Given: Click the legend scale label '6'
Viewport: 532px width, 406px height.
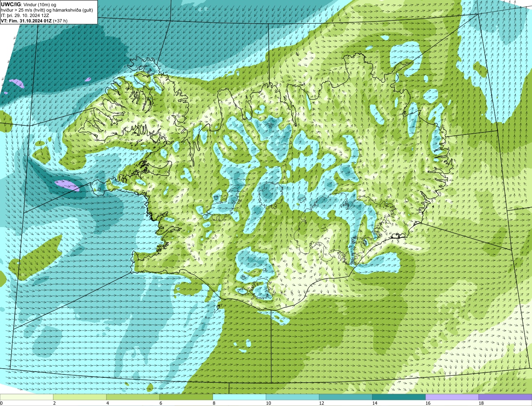Looking at the screenshot, I should click(161, 403).
